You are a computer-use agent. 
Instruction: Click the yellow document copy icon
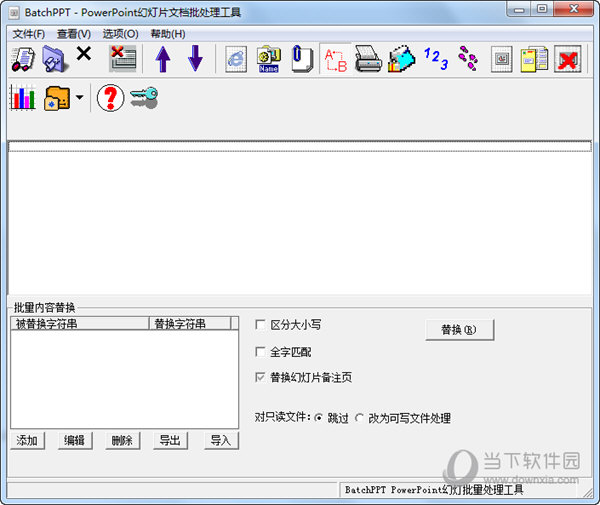coord(534,59)
